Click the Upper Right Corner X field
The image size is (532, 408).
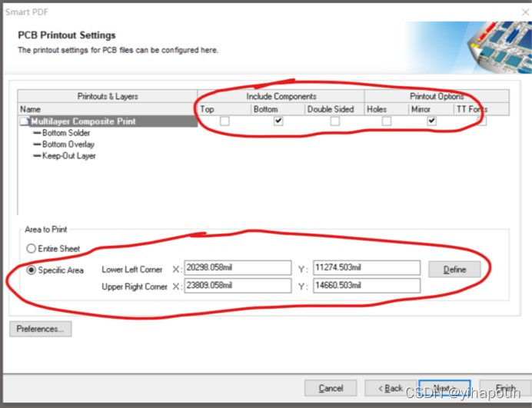pos(238,286)
